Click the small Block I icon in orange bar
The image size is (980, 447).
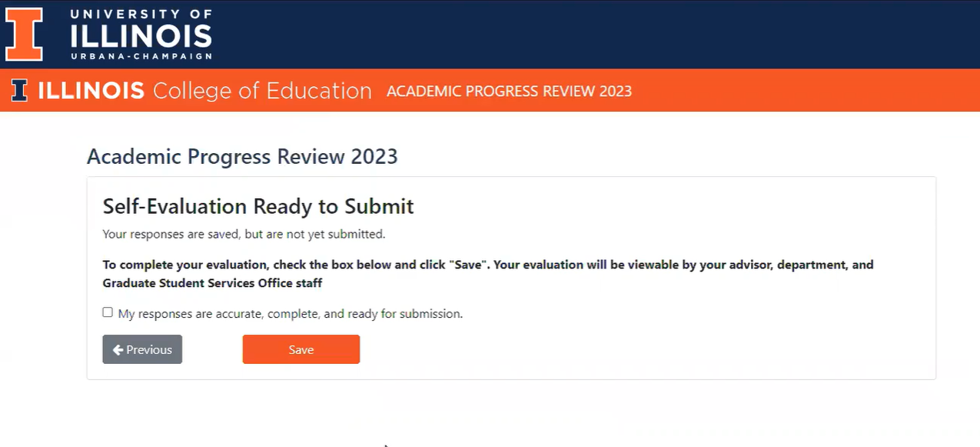coord(19,91)
